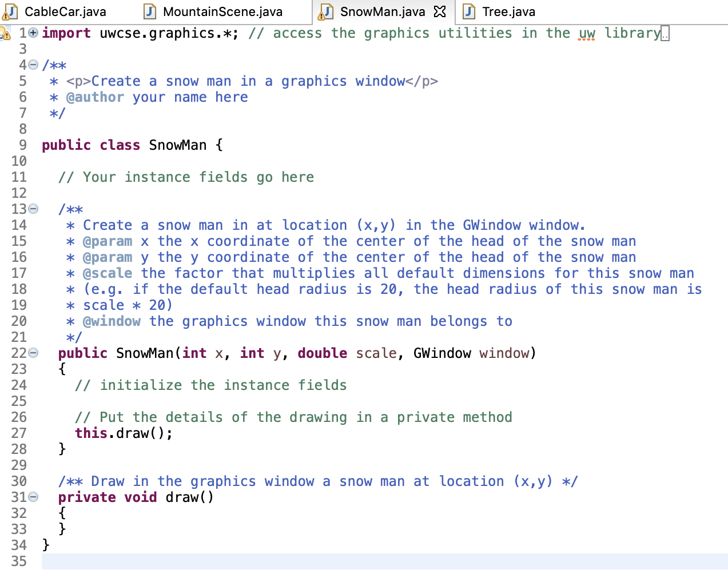This screenshot has width=728, height=578.
Task: Collapse the class Javadoc comment fold
Action: [33, 65]
